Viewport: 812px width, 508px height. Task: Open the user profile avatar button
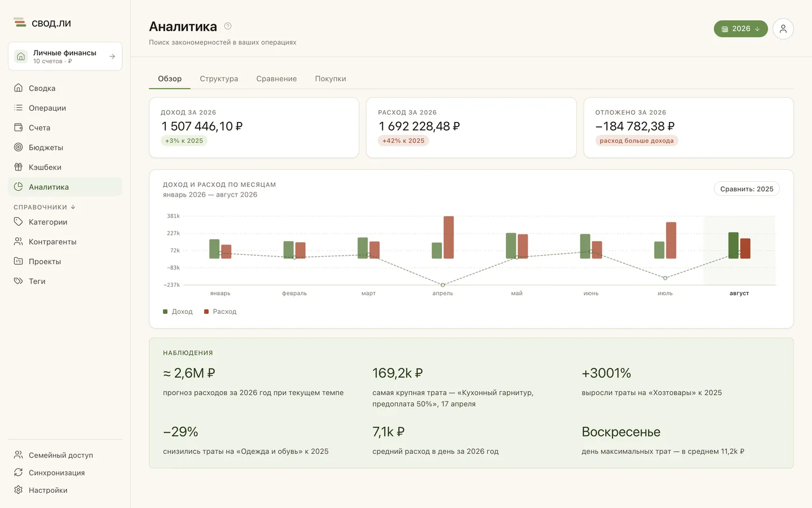coord(783,29)
